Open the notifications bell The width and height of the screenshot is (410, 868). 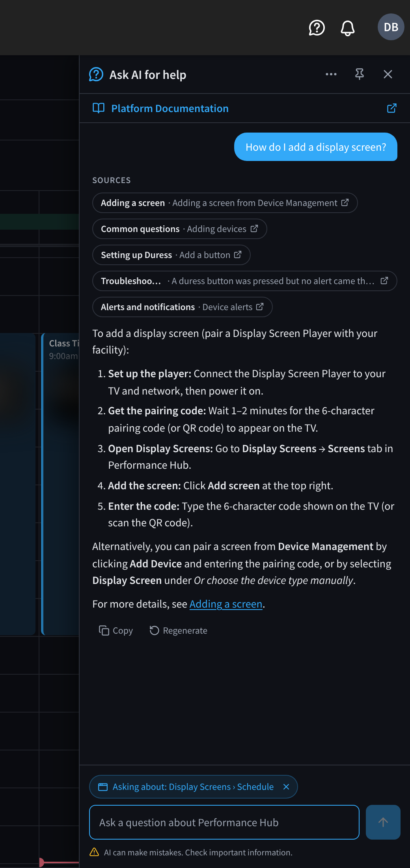click(347, 28)
